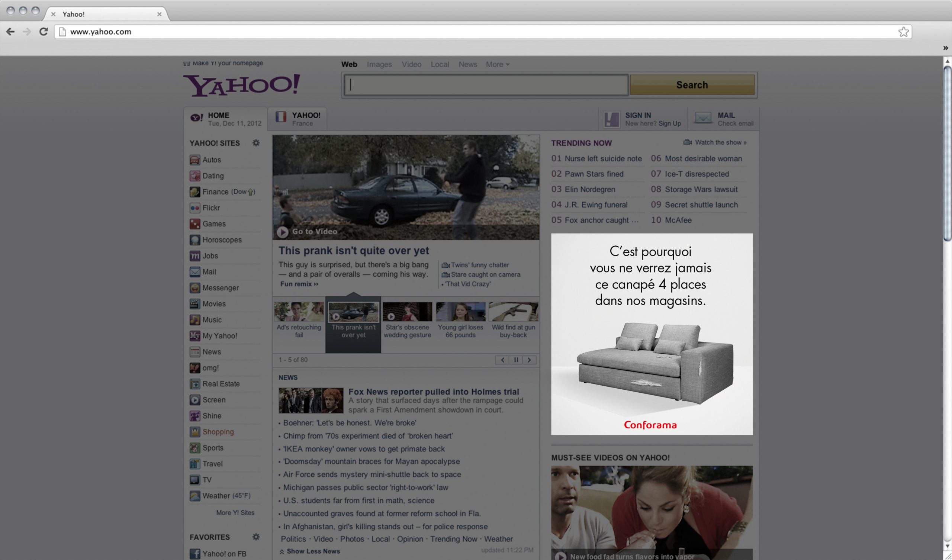Viewport: 952px width, 560px height.
Task: Open Favorites settings gear
Action: pos(256,537)
